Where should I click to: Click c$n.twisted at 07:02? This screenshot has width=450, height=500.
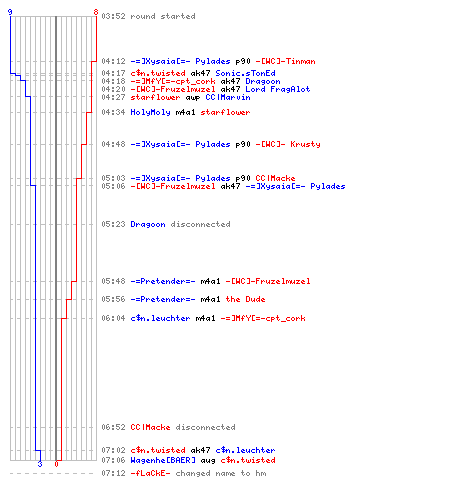[158, 450]
